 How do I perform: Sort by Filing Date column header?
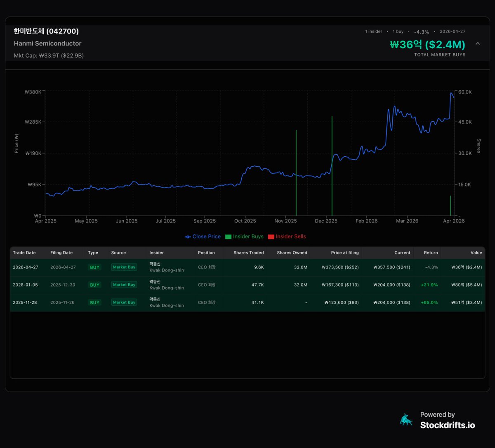(x=61, y=252)
